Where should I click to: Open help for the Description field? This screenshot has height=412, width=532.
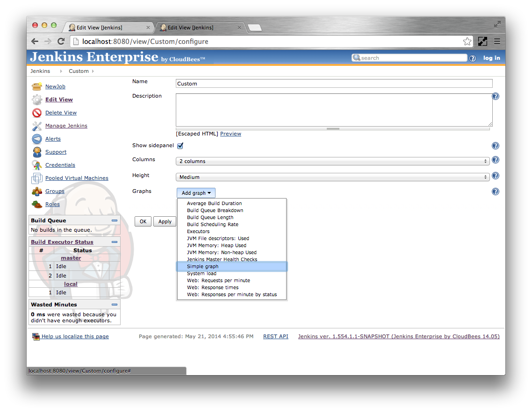tap(496, 96)
